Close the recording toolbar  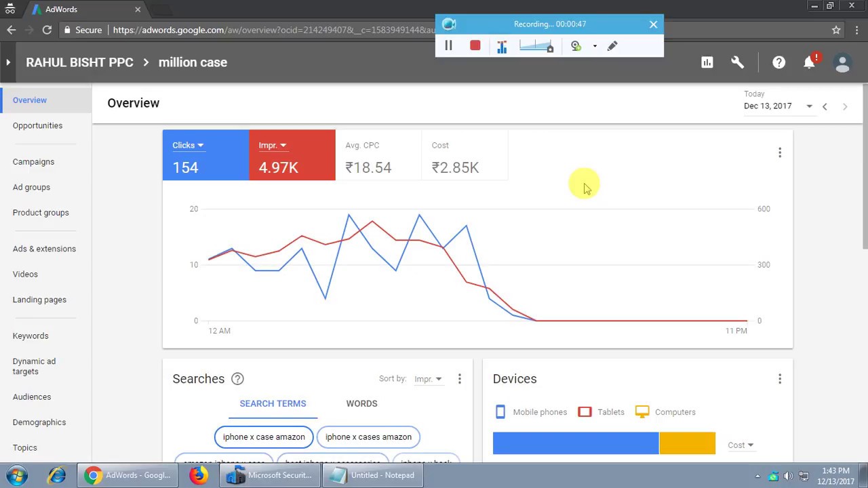pos(653,24)
